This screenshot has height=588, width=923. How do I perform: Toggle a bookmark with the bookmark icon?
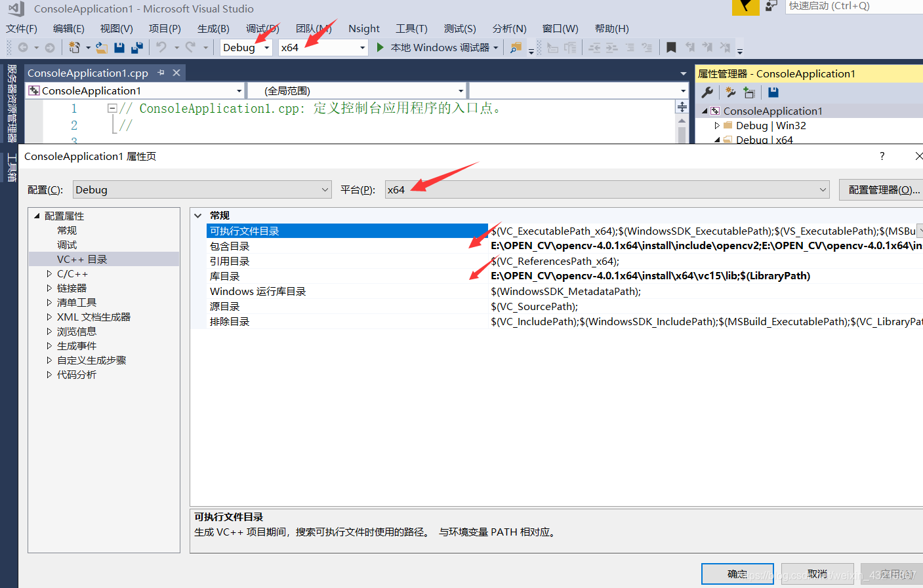[671, 47]
